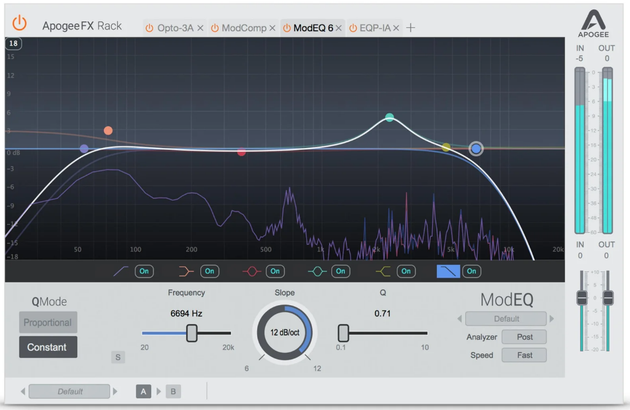Go to previous rack preset arrow at bottom
Screen dimensions: 630x410
point(23,392)
